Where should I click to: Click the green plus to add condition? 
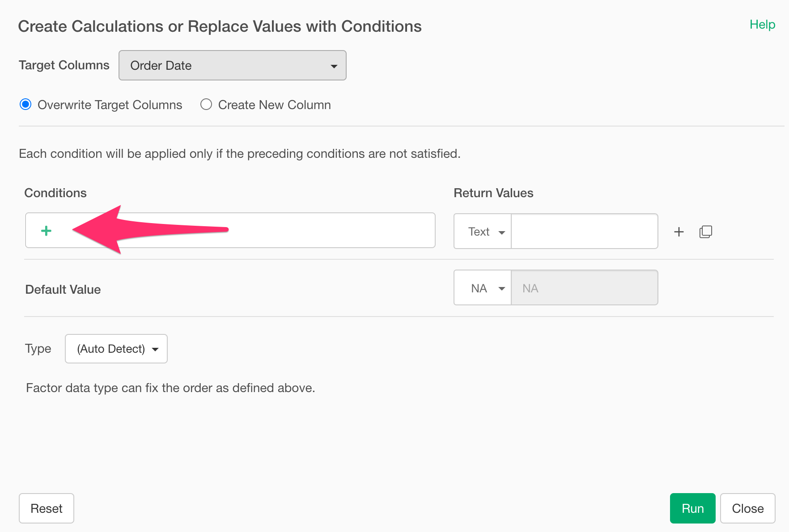coord(46,231)
